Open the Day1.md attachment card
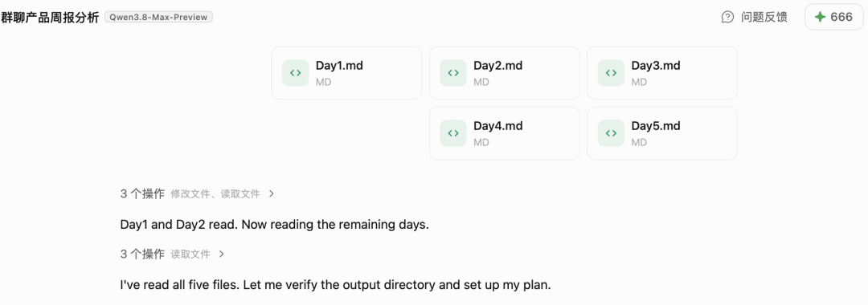The width and height of the screenshot is (868, 305). click(x=346, y=73)
